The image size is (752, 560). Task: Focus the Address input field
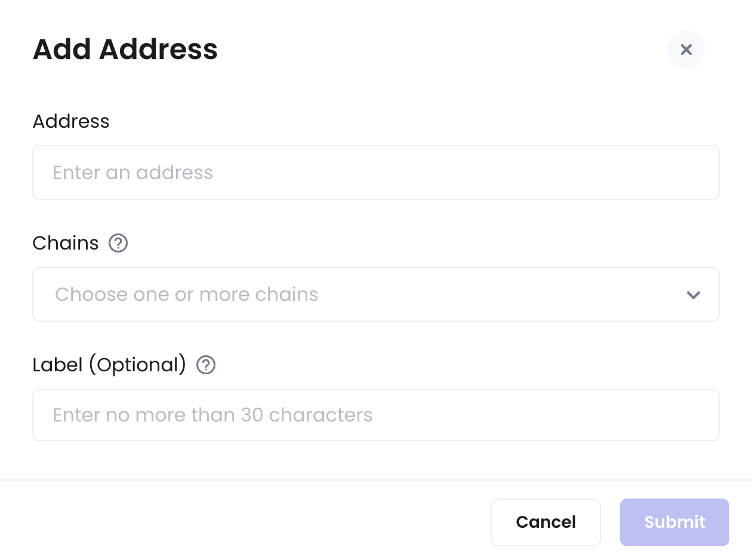coord(376,173)
